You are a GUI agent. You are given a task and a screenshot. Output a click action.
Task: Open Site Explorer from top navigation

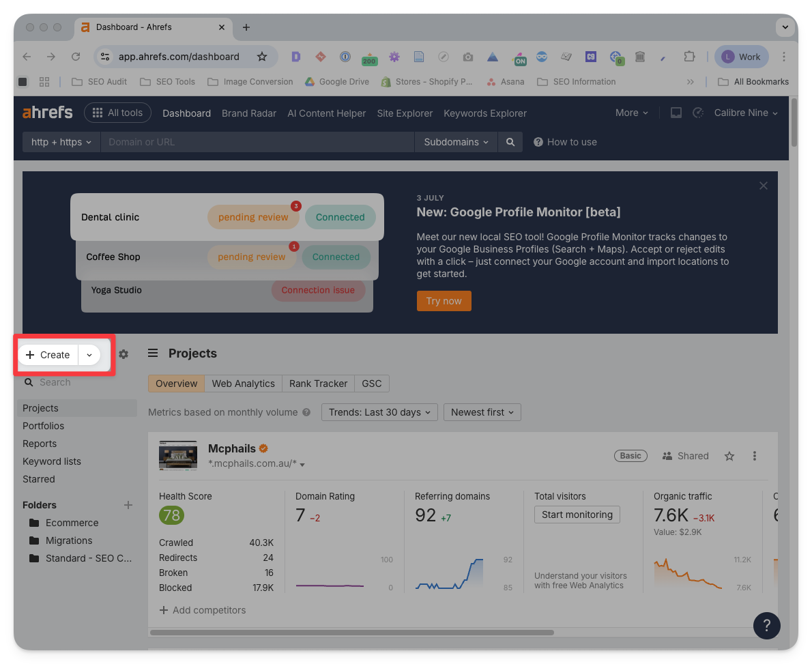pyautogui.click(x=405, y=113)
